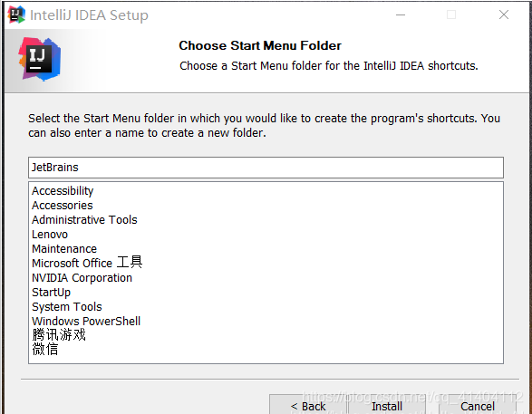This screenshot has height=414, width=532.
Task: Select the Lenovo folder entry
Action: point(50,235)
